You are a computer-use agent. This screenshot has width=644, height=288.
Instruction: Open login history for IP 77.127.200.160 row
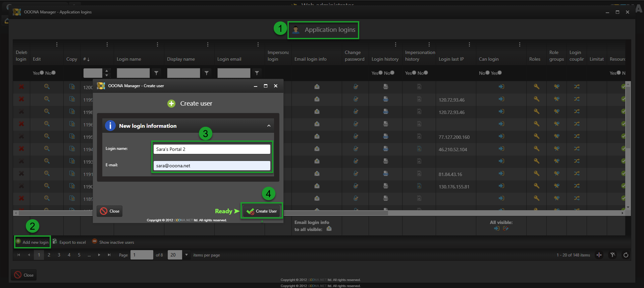385,136
